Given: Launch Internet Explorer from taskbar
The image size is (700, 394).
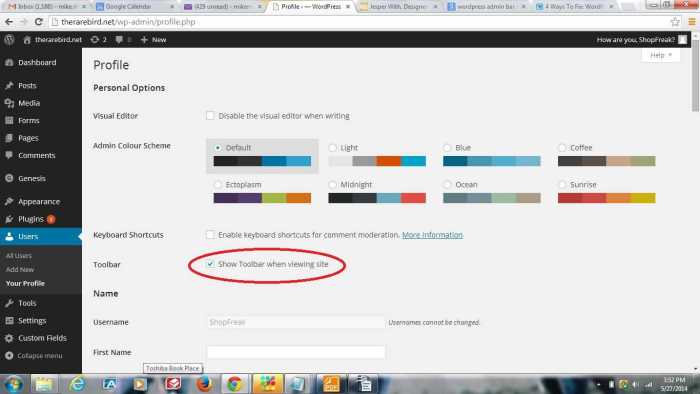Looking at the screenshot, I should coord(78,384).
